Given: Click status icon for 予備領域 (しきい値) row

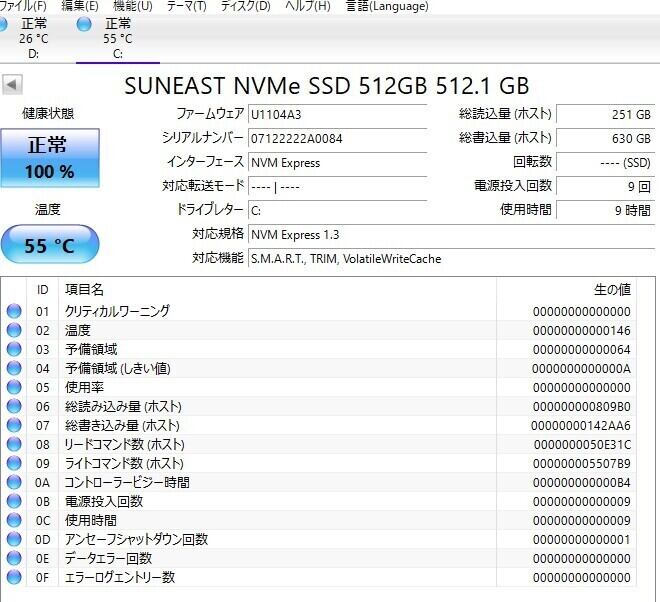Looking at the screenshot, I should pyautogui.click(x=14, y=368).
